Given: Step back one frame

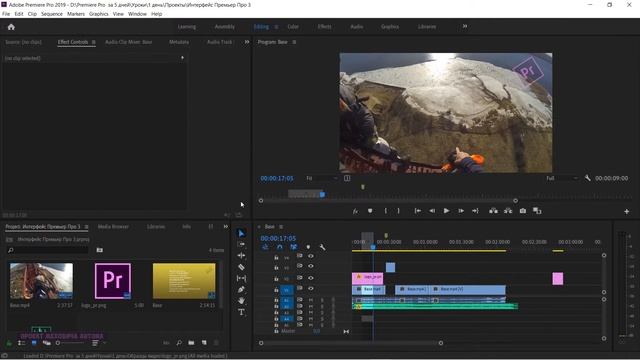Looking at the screenshot, I should [432, 211].
